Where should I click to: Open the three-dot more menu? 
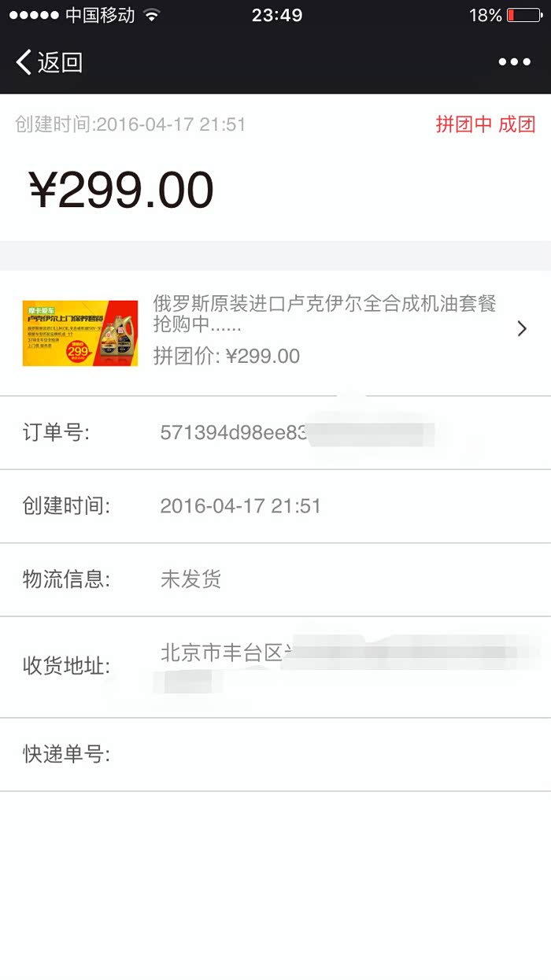point(515,62)
